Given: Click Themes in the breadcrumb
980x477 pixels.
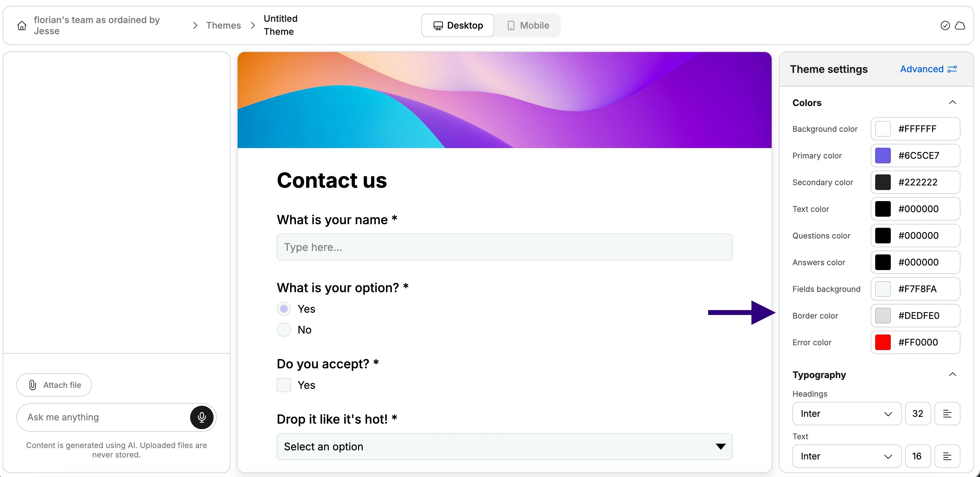Looking at the screenshot, I should (x=223, y=25).
